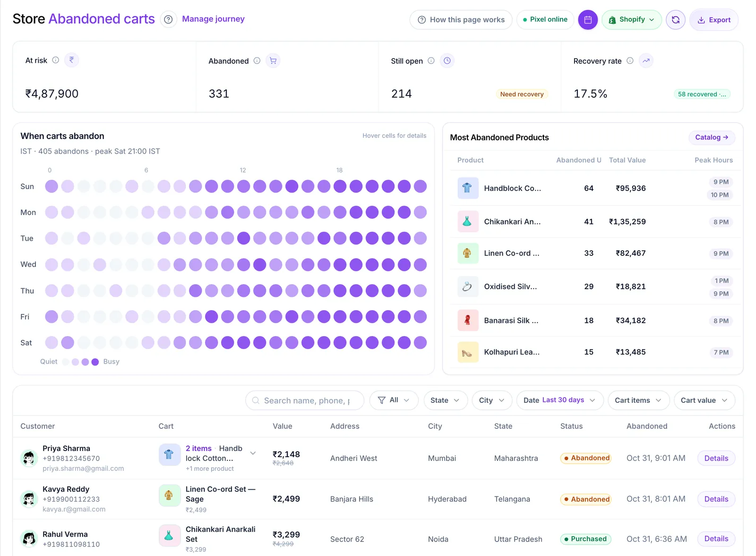The image size is (756, 556).
Task: Open the calendar date picker icon
Action: point(588,20)
